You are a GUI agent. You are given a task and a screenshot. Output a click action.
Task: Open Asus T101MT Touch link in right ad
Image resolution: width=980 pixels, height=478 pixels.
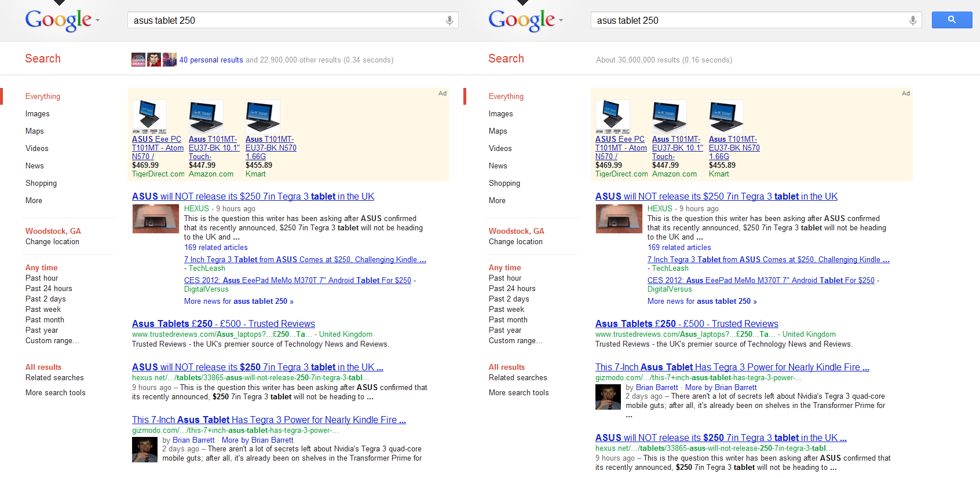[x=677, y=148]
